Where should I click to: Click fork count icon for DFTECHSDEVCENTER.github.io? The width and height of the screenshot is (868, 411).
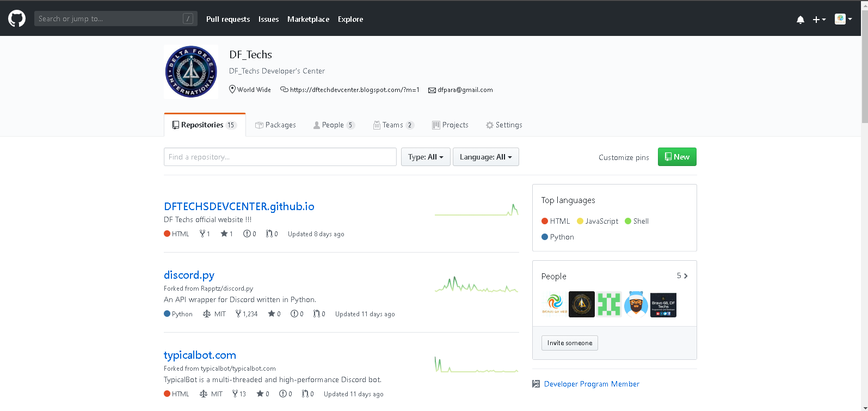tap(202, 234)
